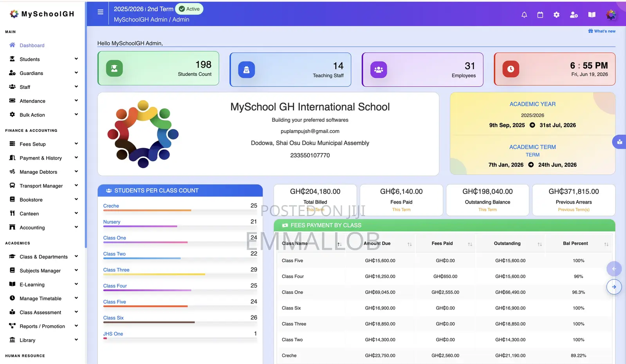Open the Dashboard menu item
The width and height of the screenshot is (626, 364).
(32, 45)
